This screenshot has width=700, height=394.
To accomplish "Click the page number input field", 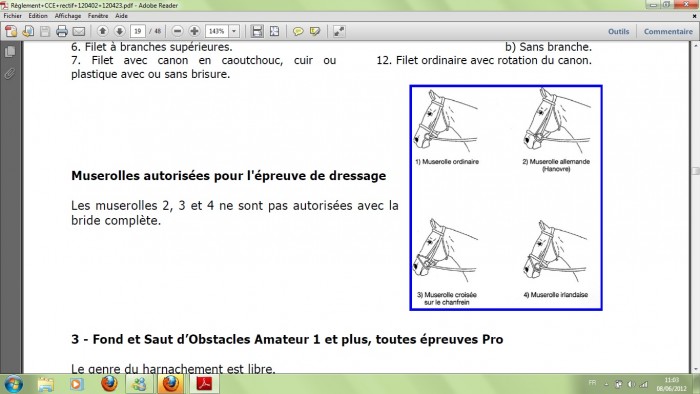I will coord(138,31).
